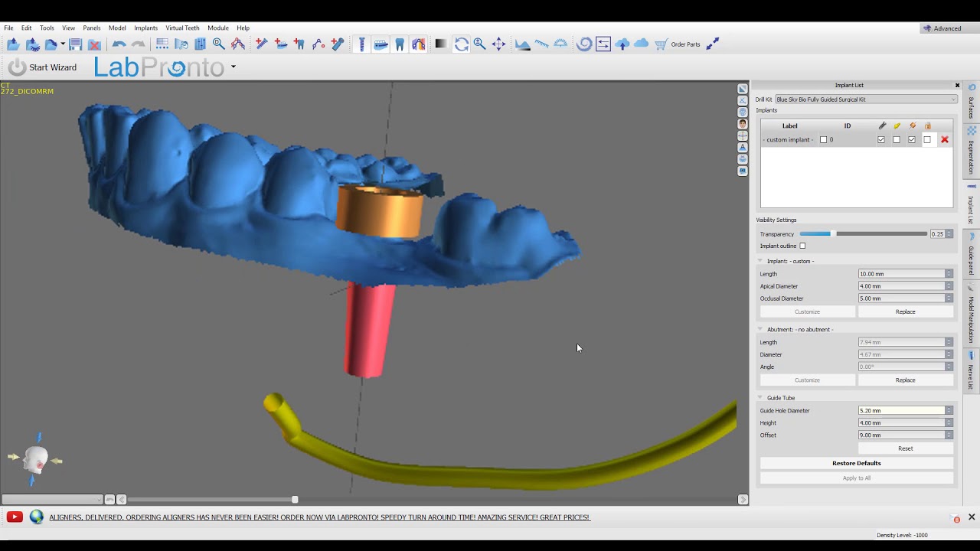Screen dimensions: 980x551
Task: Click the undo arrow in toolbar
Action: pyautogui.click(x=119, y=44)
